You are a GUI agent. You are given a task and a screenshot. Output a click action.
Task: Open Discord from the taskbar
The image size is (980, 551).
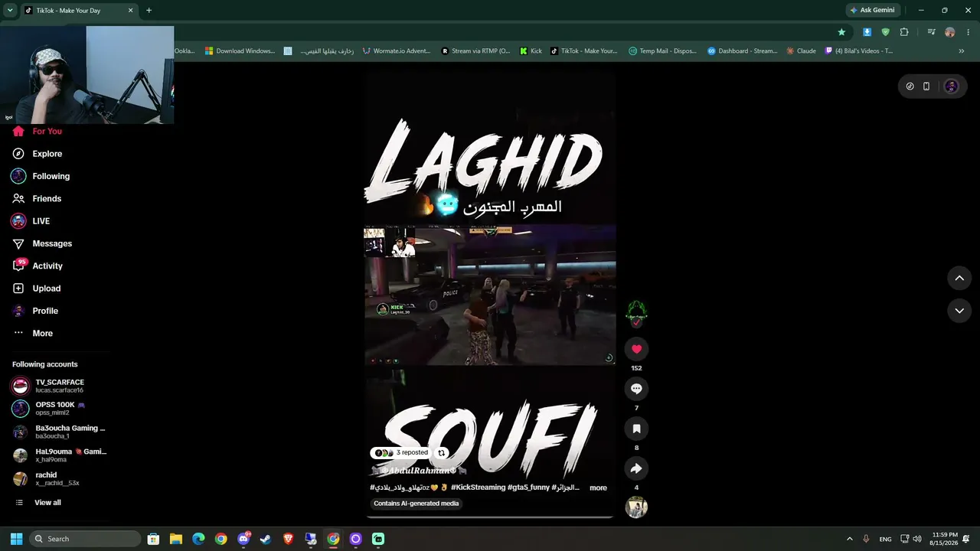point(243,539)
